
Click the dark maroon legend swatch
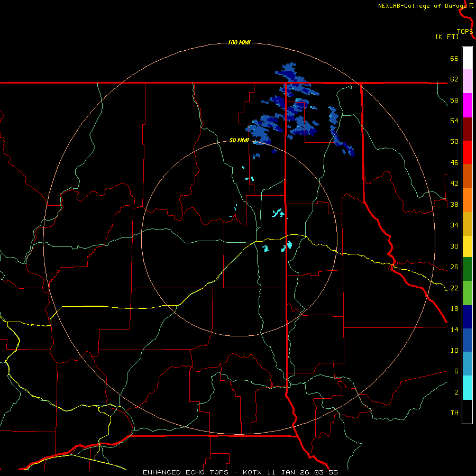click(x=467, y=129)
